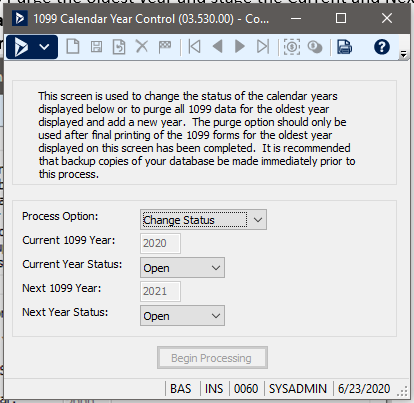414x403 pixels.
Task: Click the Save and revert page icon
Action: tap(119, 47)
